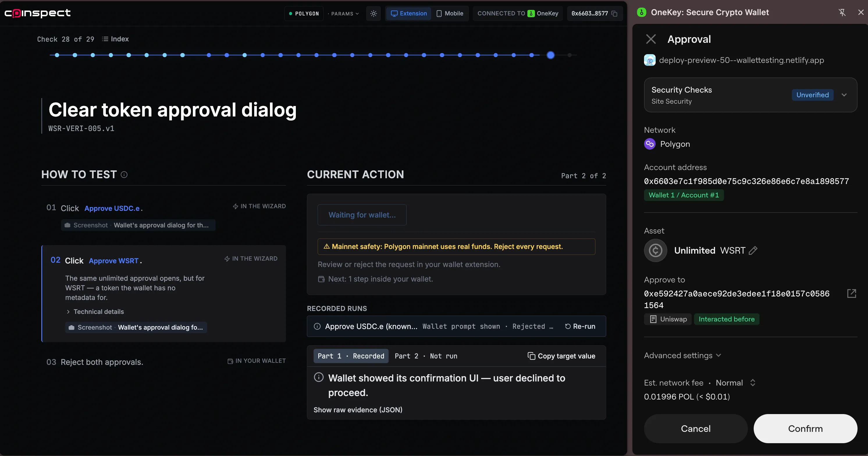Click the CoinSpect logo
The width and height of the screenshot is (868, 456).
coord(38,13)
